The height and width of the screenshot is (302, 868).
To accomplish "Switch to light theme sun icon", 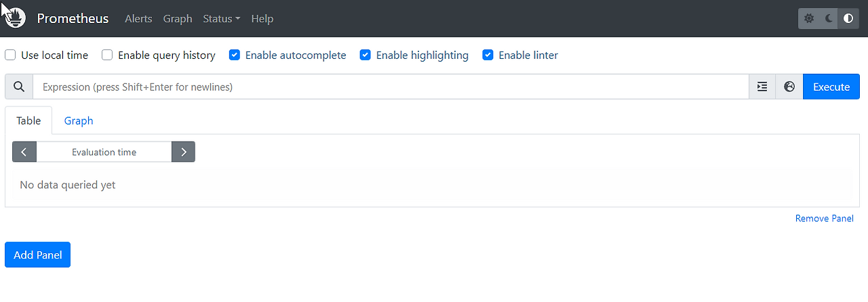I will [x=809, y=19].
